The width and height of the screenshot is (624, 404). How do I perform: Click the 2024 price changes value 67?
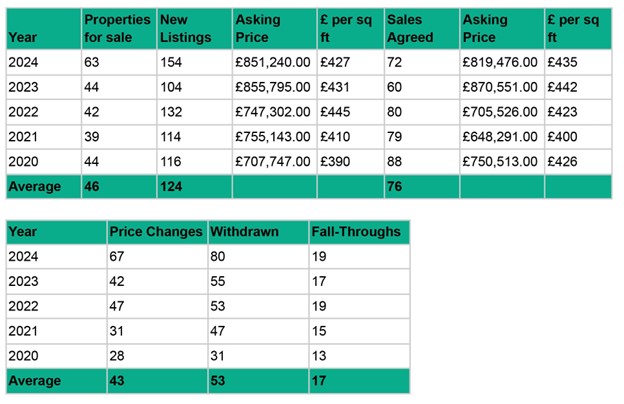tap(120, 257)
